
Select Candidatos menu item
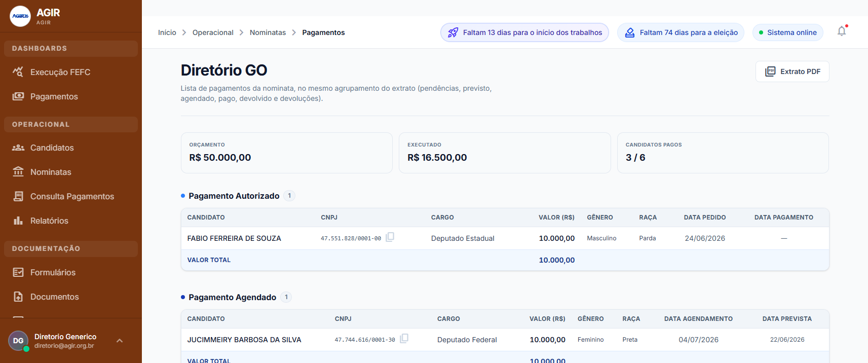71,148
